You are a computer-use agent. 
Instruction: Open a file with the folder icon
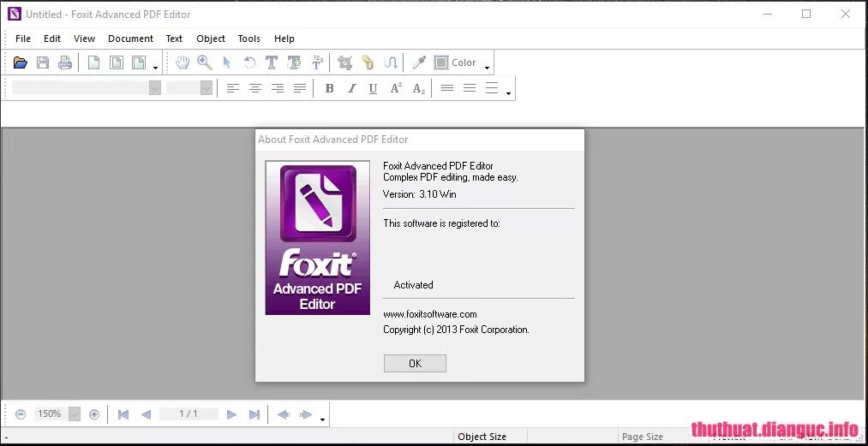point(21,62)
